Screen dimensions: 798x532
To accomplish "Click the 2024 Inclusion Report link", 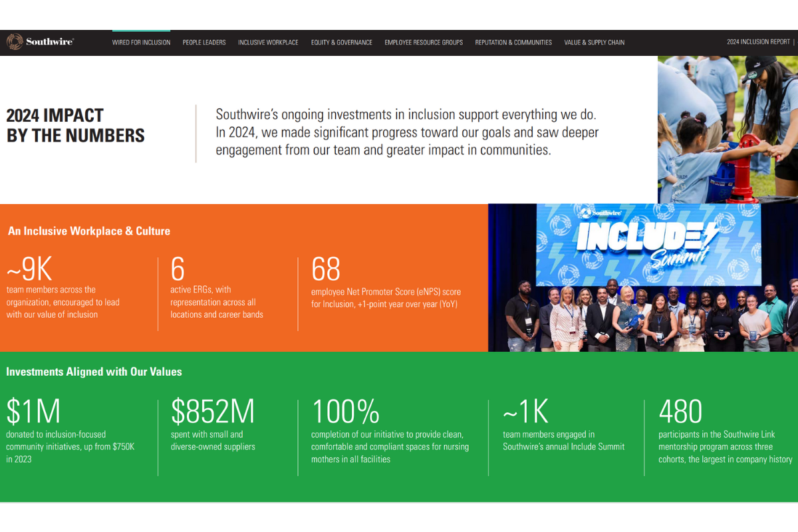I will (x=758, y=42).
